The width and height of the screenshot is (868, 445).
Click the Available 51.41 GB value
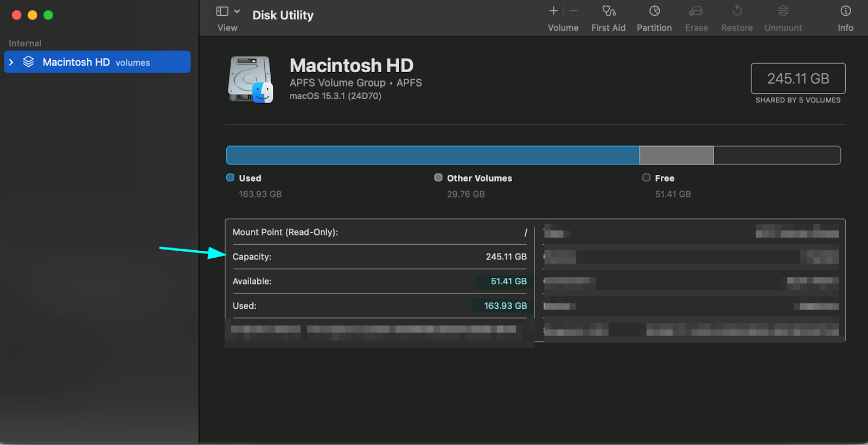[x=509, y=281]
